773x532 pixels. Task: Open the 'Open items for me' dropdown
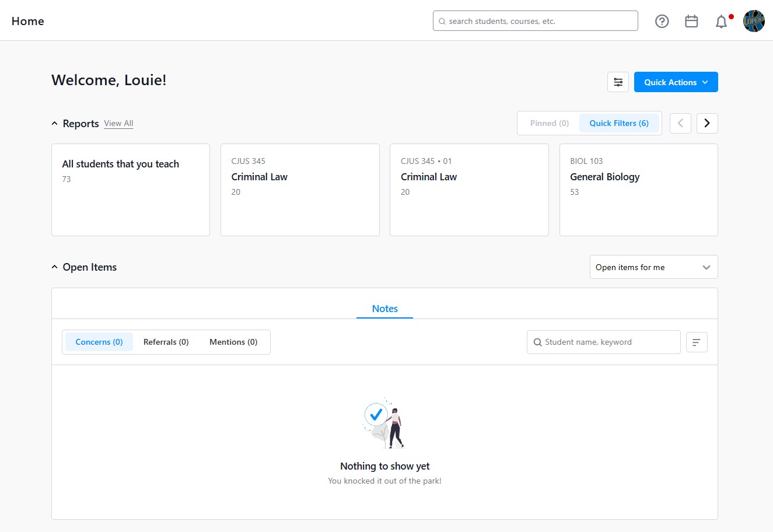coord(654,267)
